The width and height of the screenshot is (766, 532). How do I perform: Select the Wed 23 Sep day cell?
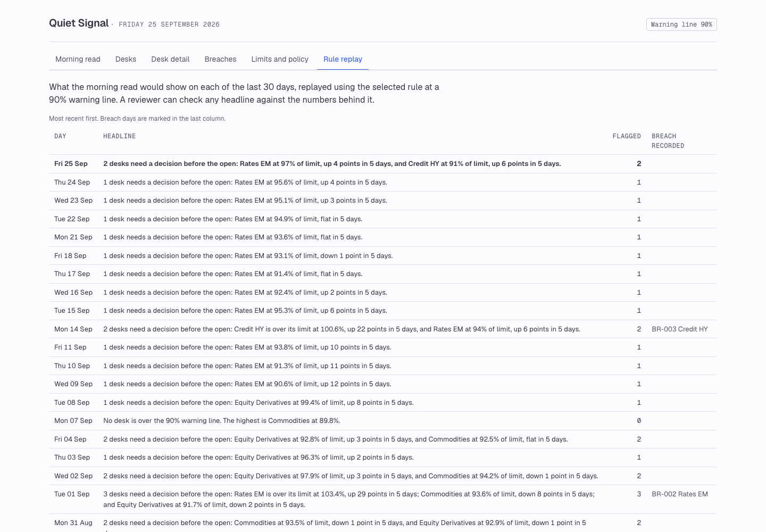pyautogui.click(x=73, y=201)
